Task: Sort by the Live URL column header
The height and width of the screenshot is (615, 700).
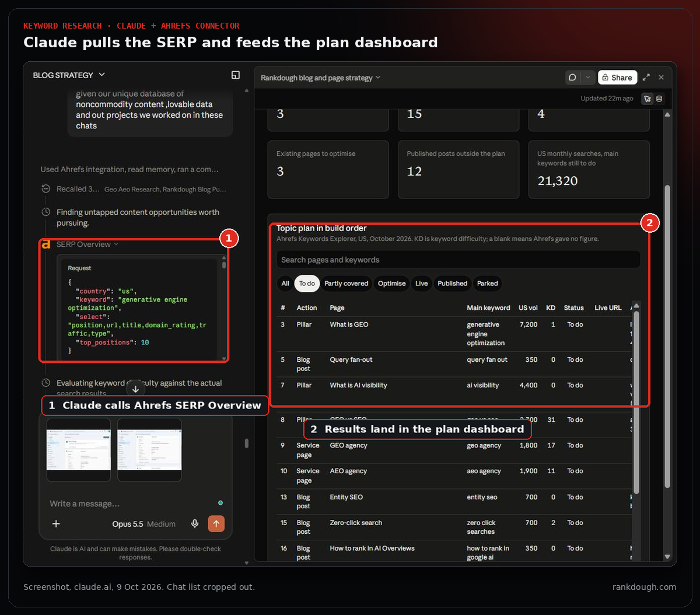Action: coord(608,308)
